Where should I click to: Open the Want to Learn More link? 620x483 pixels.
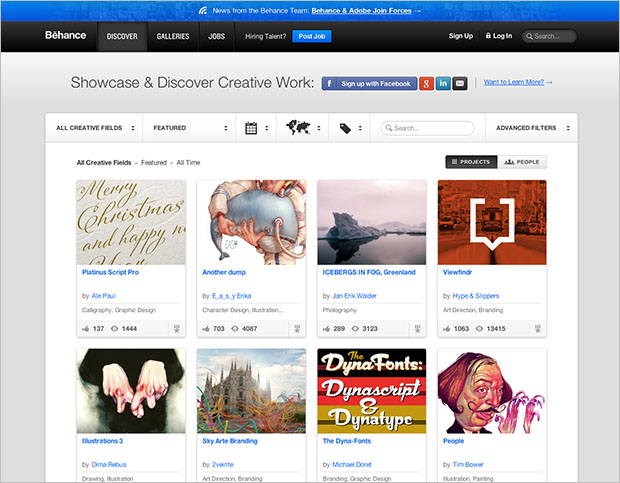click(x=514, y=82)
